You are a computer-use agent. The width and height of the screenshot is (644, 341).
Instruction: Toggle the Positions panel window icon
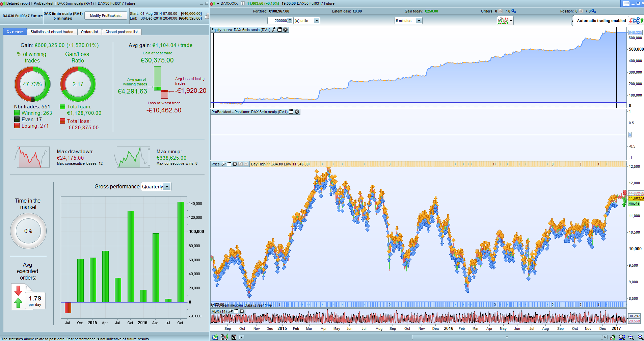click(x=291, y=112)
